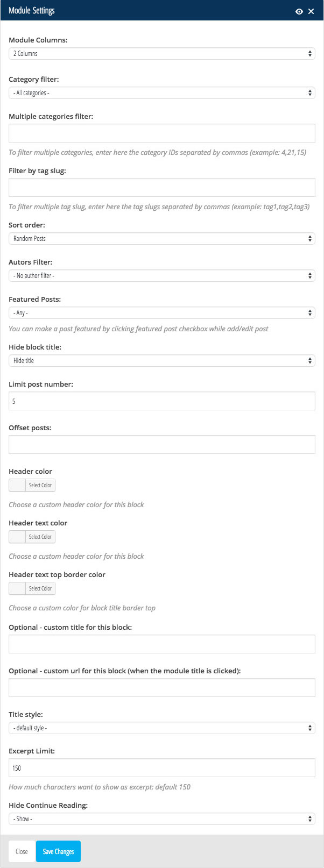Click the Close button at bottom

22,851
